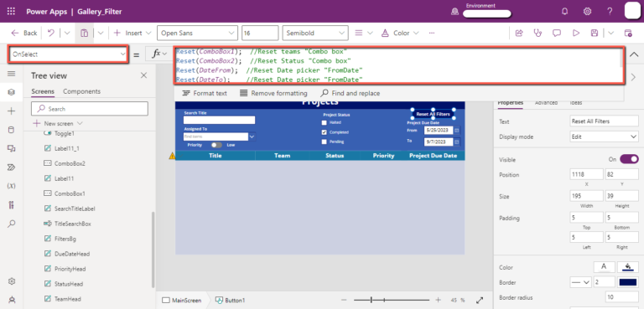
Task: Uncheck the Completed status checkbox
Action: (x=325, y=132)
